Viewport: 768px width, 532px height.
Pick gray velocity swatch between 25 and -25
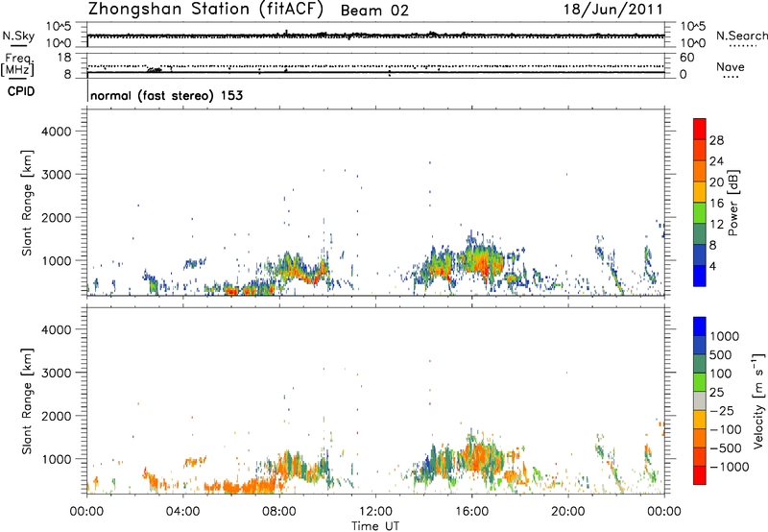click(700, 400)
